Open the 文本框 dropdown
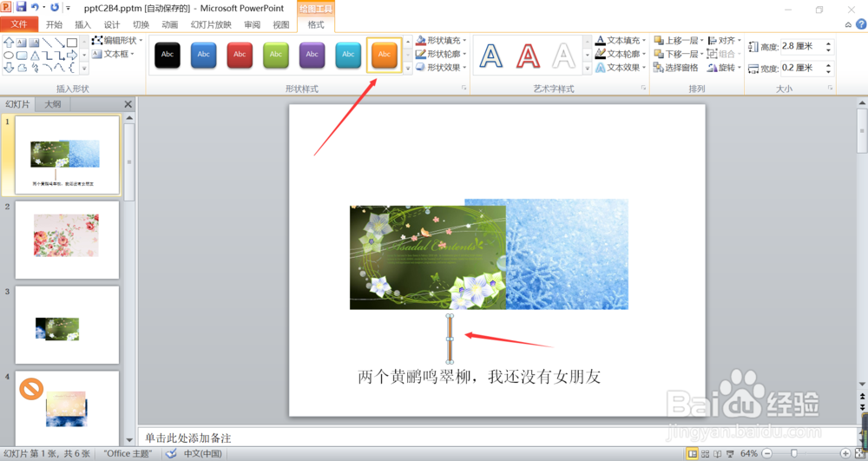 point(113,54)
